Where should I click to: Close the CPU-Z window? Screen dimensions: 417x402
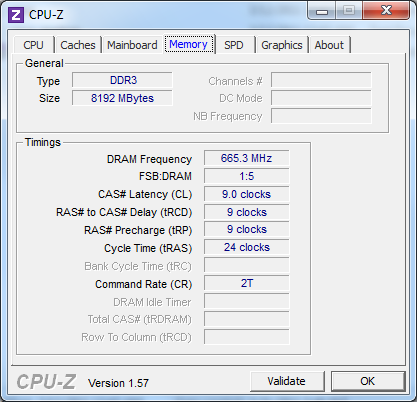coord(386,11)
